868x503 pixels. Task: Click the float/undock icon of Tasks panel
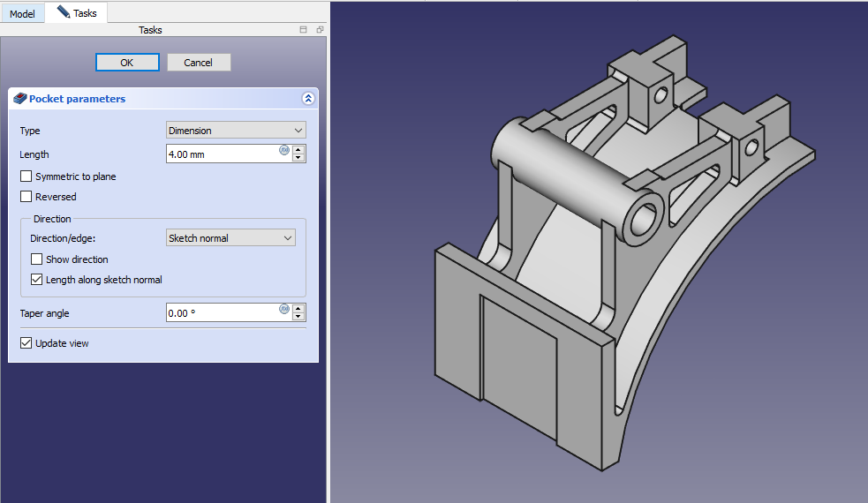point(320,30)
